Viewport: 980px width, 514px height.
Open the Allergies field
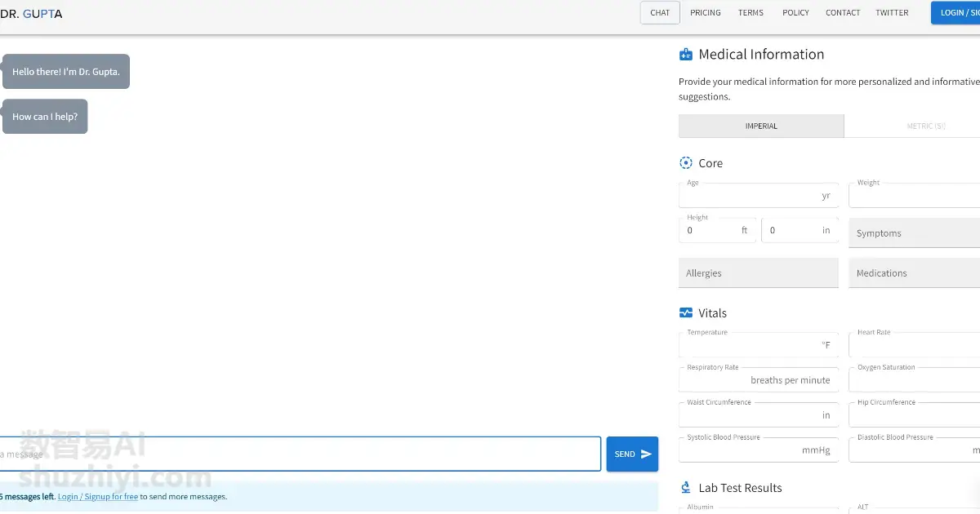point(759,273)
